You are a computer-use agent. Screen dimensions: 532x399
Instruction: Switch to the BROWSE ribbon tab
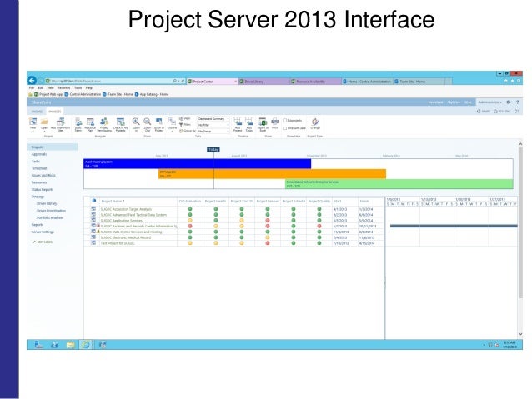[x=37, y=111]
